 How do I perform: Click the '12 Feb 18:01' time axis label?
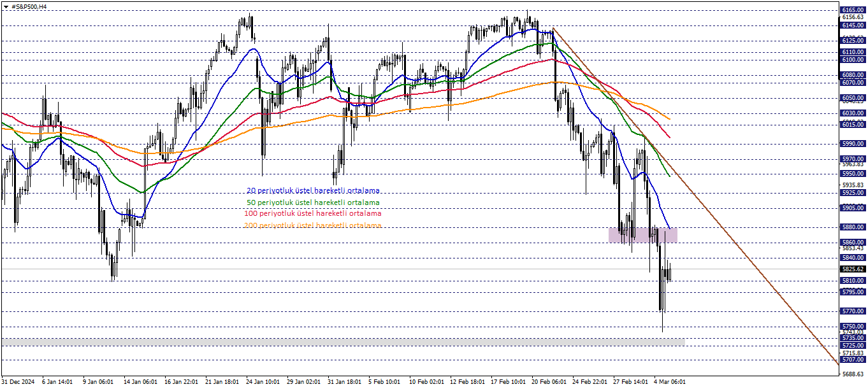[466, 382]
